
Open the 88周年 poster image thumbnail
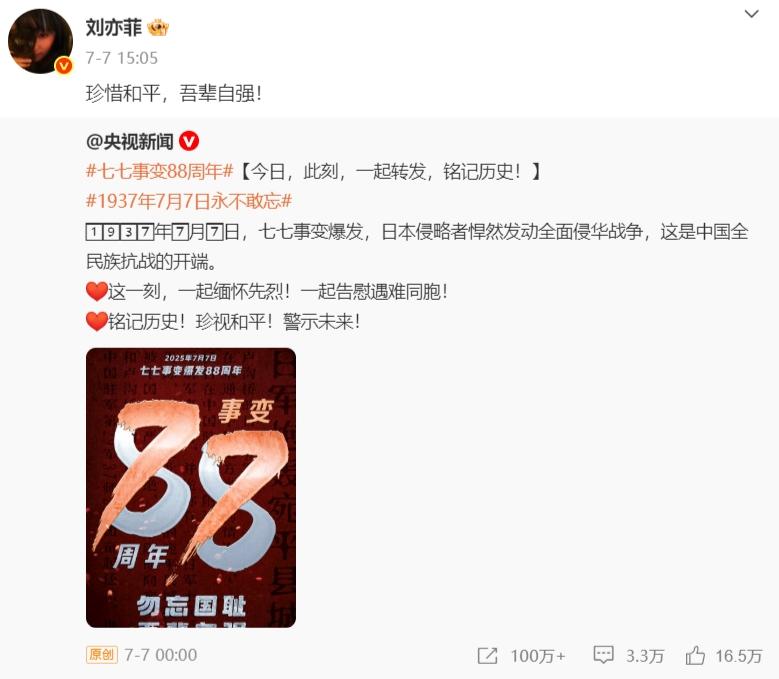click(191, 488)
